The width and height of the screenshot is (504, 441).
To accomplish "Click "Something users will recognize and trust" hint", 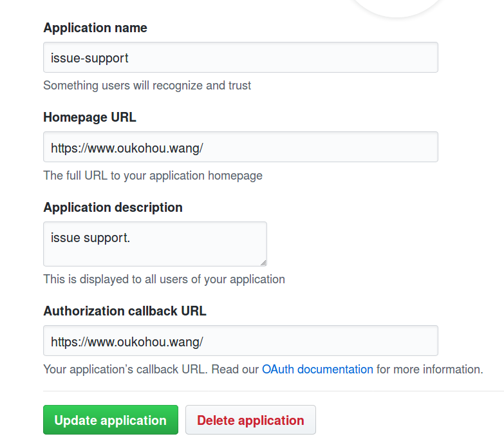I will tap(147, 86).
